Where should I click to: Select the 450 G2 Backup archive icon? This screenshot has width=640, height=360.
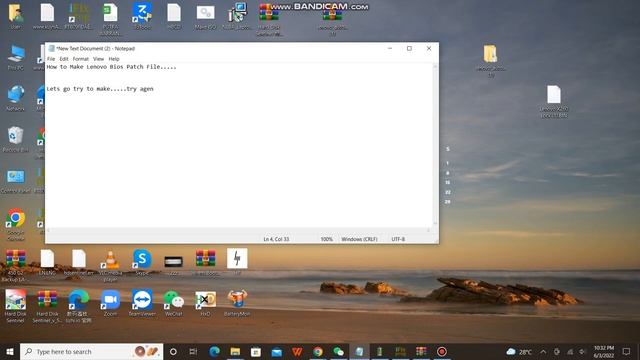(x=16, y=265)
